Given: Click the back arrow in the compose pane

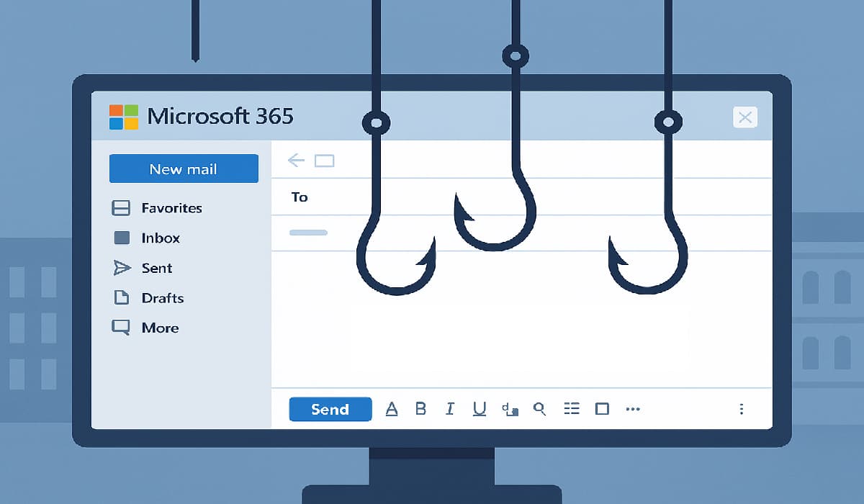Looking at the screenshot, I should (295, 160).
